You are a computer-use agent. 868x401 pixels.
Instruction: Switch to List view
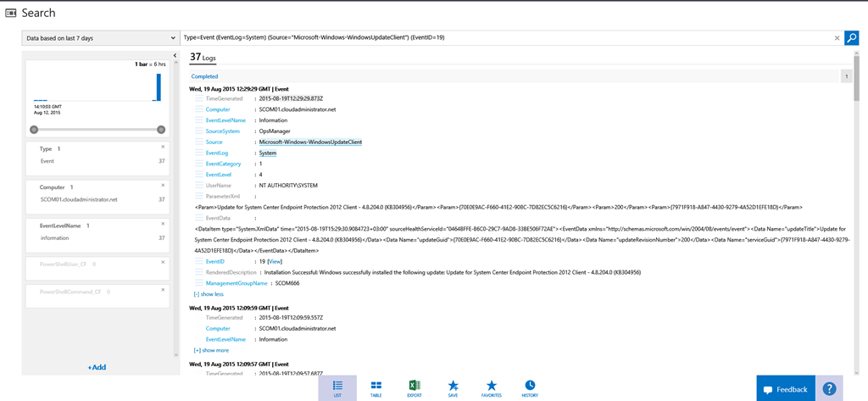(x=337, y=388)
